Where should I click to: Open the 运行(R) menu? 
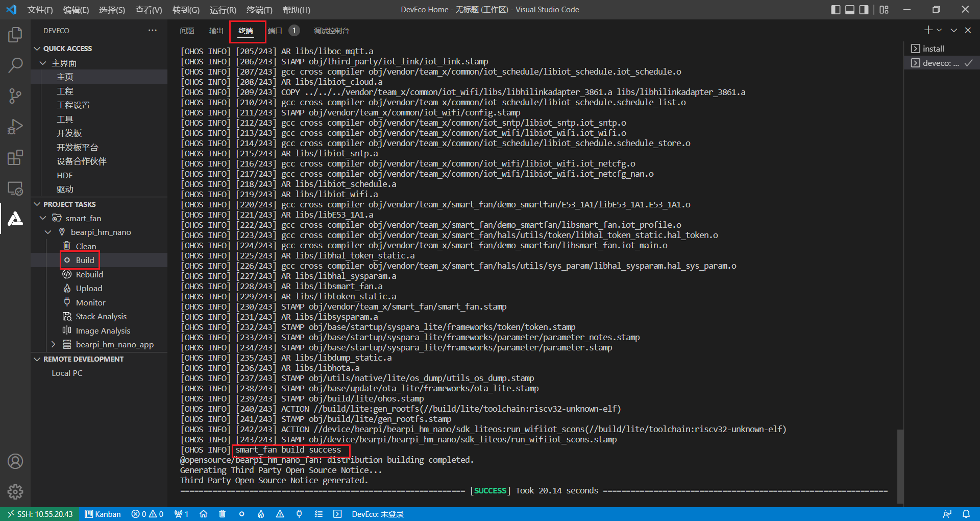tap(223, 10)
